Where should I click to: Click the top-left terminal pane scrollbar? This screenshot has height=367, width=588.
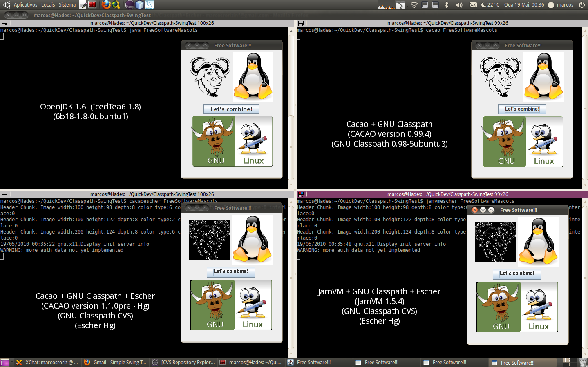291,107
